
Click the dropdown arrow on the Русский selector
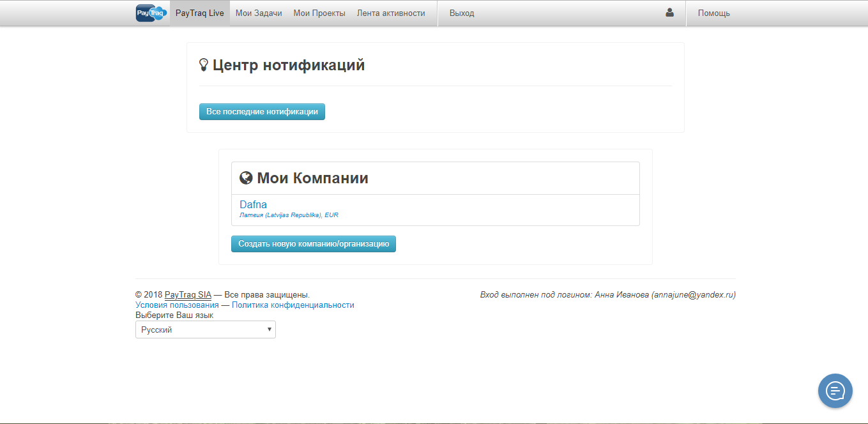[270, 329]
